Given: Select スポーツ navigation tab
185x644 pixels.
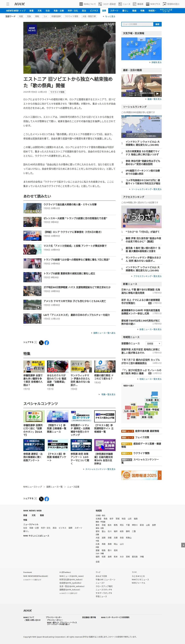Looking at the screenshot, I should (x=114, y=11).
